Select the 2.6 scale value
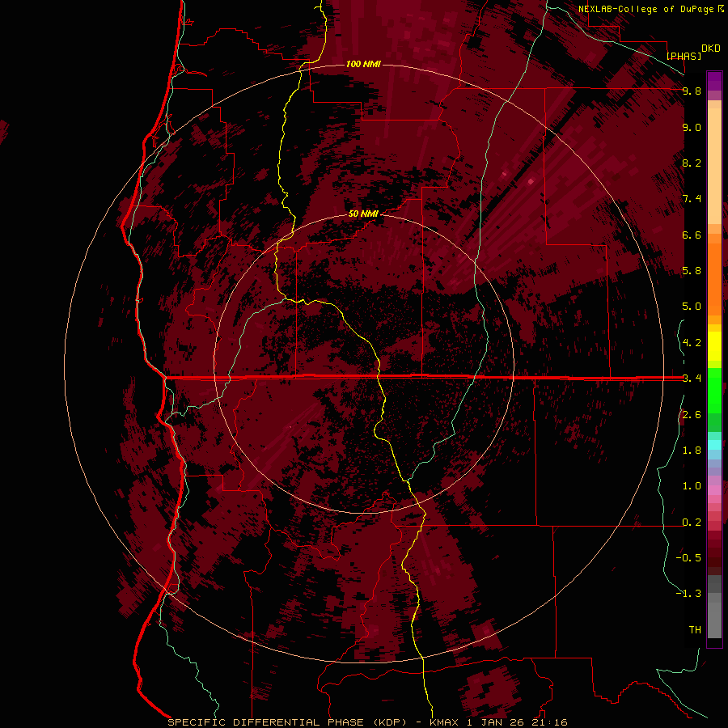 (692, 415)
